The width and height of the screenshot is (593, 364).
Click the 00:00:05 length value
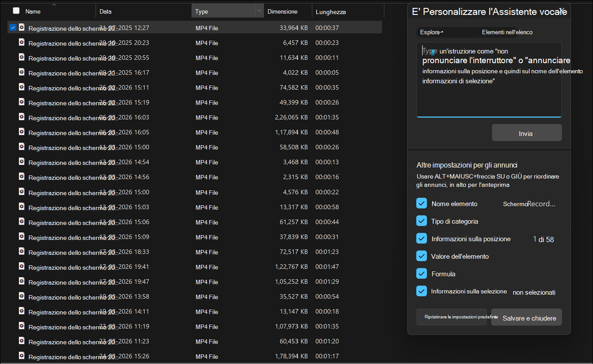(327, 73)
